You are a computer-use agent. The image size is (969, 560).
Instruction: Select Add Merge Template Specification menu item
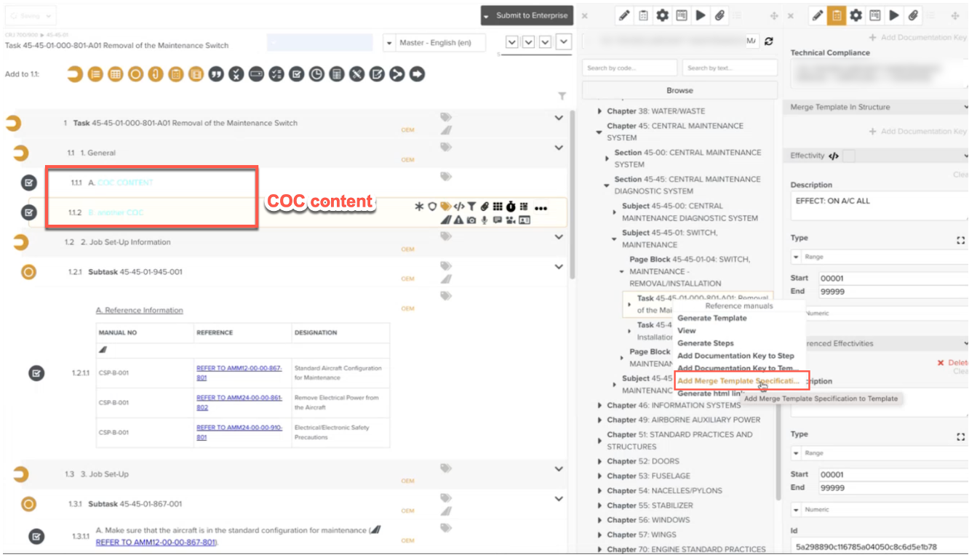(738, 381)
